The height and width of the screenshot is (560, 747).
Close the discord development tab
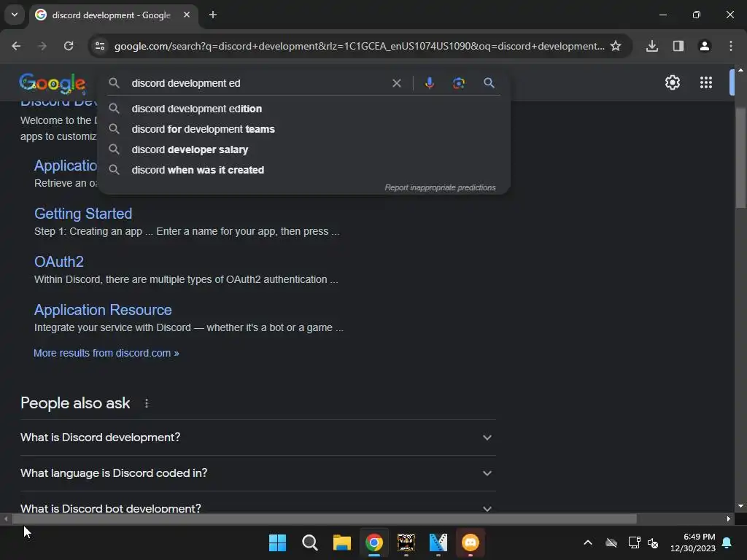(187, 15)
